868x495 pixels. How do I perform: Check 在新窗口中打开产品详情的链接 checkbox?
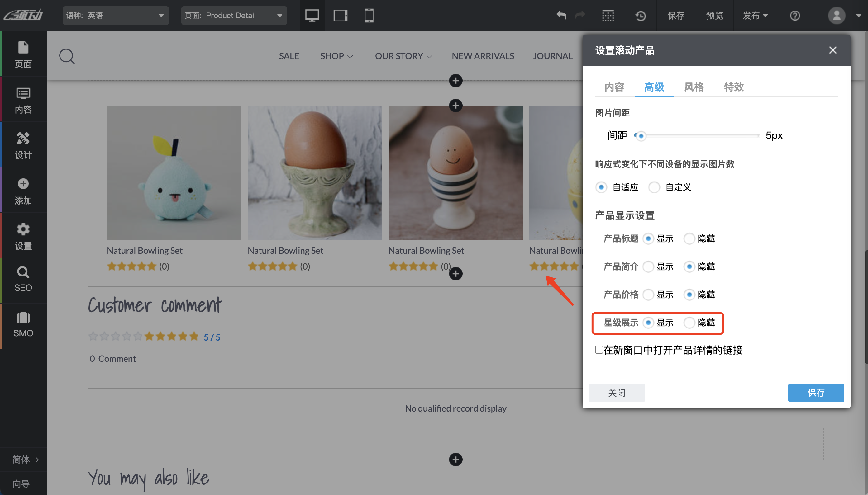point(599,350)
